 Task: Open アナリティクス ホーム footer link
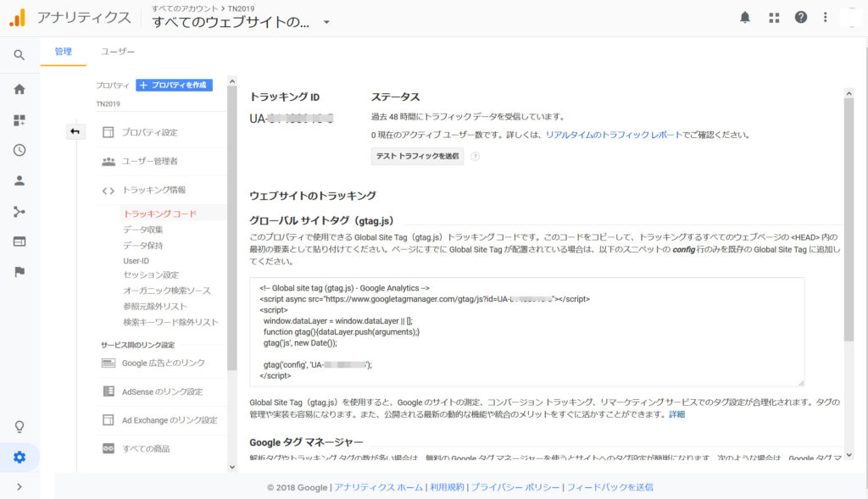pos(378,487)
